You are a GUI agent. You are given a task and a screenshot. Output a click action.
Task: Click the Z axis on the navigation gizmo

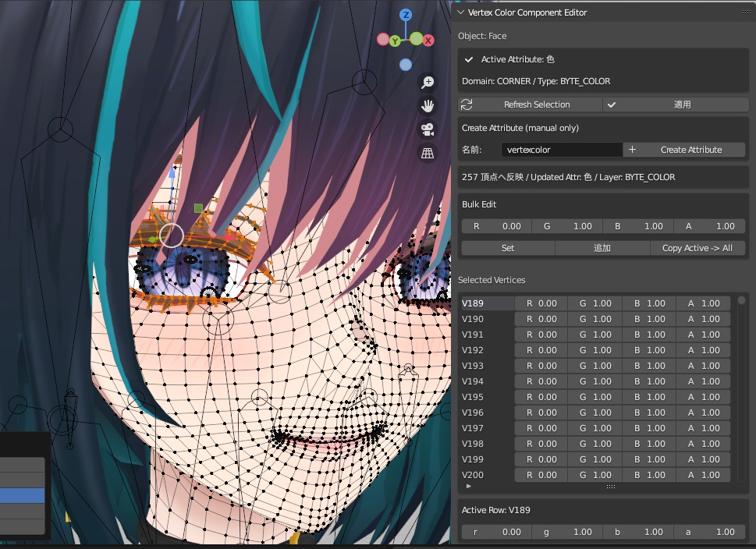pyautogui.click(x=405, y=13)
